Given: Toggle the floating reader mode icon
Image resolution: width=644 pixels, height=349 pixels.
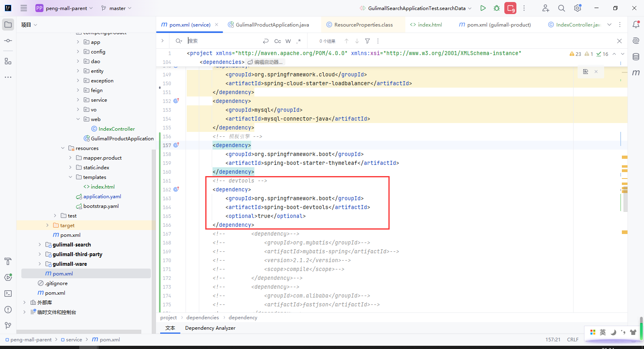Looking at the screenshot, I should pyautogui.click(x=586, y=72).
